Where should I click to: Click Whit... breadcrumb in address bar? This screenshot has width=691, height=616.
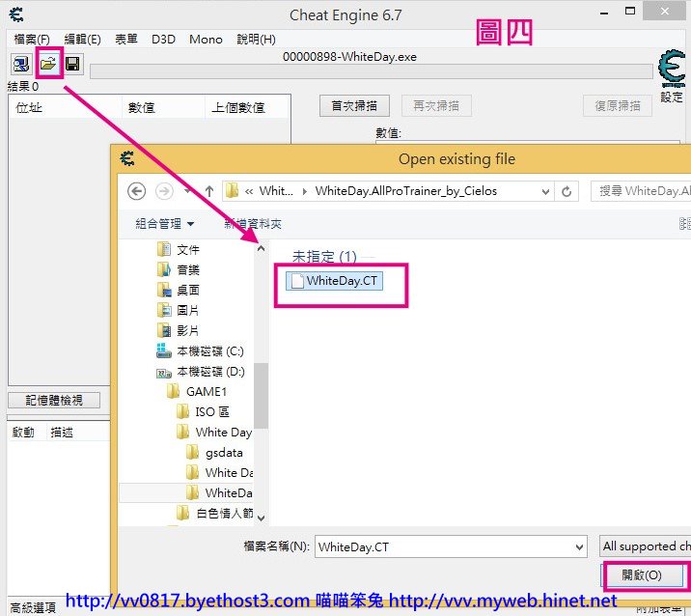point(276,191)
